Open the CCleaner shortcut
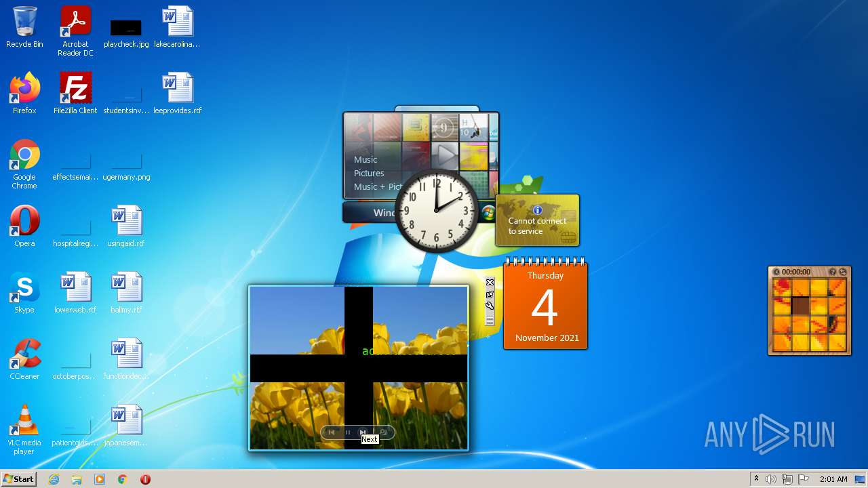Image resolution: width=868 pixels, height=488 pixels. click(x=24, y=359)
